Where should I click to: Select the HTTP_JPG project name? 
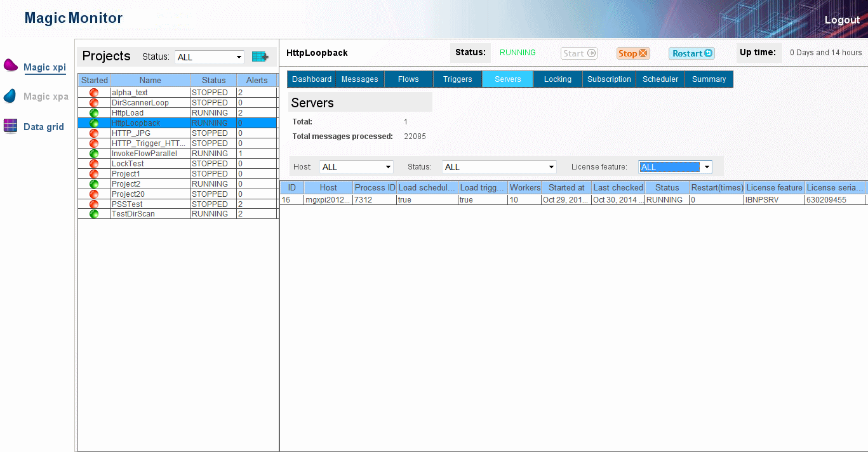point(131,133)
